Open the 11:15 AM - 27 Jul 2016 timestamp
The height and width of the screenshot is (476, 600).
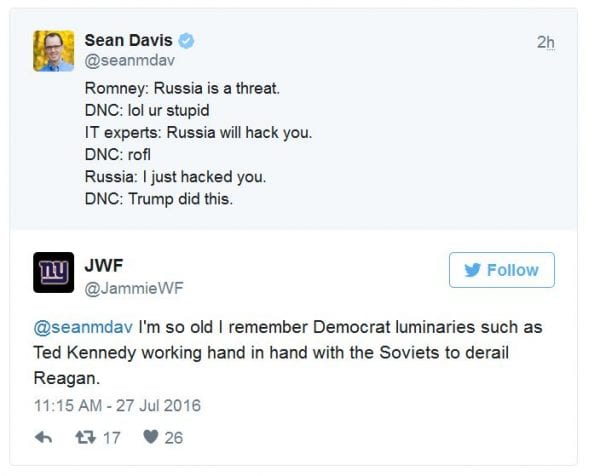coord(117,405)
